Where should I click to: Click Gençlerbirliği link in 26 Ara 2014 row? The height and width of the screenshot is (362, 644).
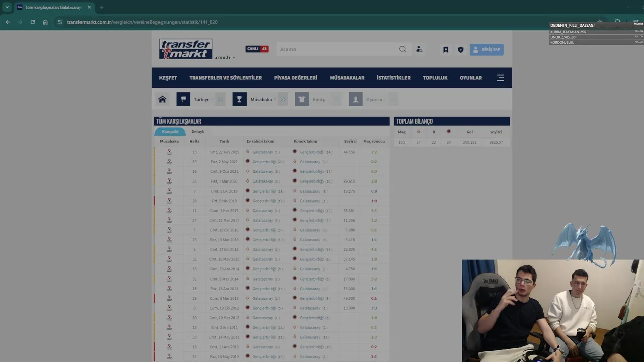pos(264,269)
